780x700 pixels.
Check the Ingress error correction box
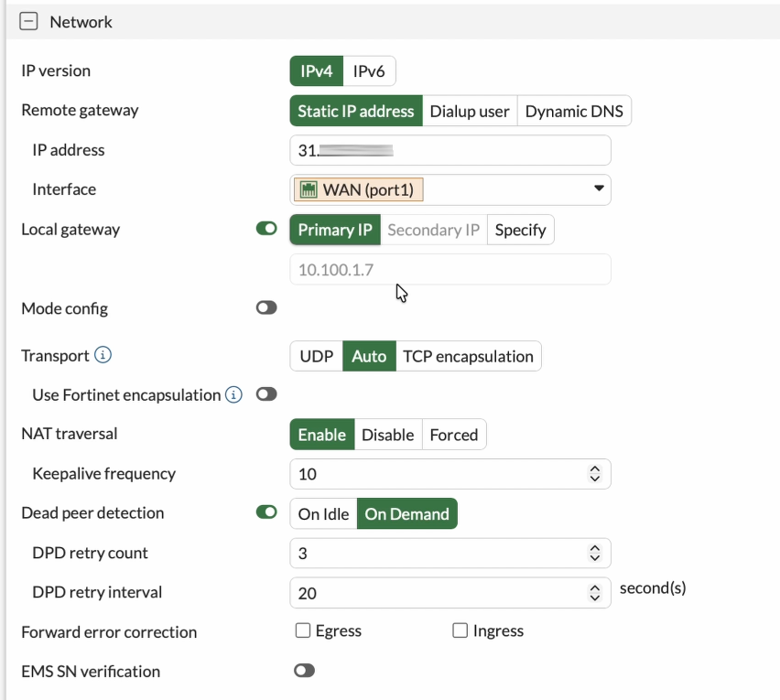tap(460, 630)
